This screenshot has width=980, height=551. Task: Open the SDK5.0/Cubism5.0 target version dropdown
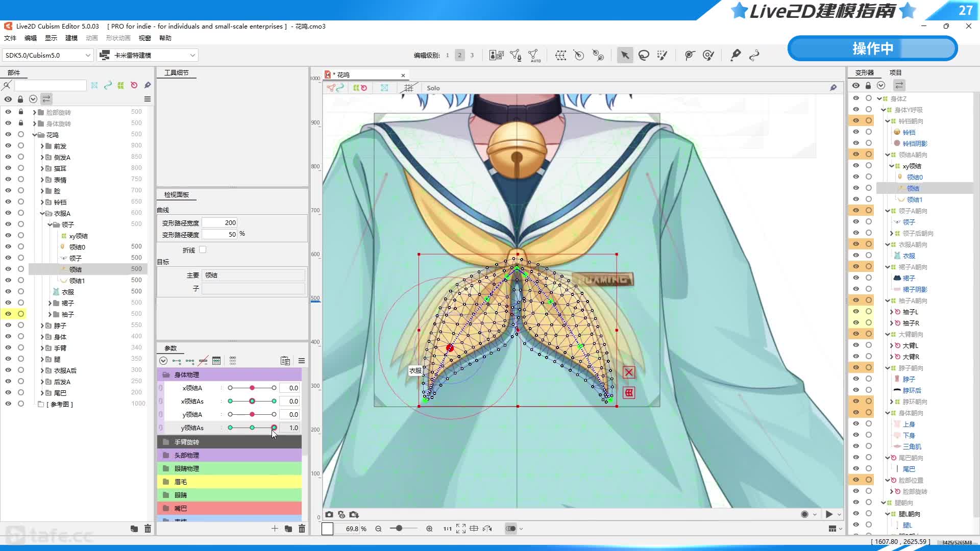pos(47,55)
